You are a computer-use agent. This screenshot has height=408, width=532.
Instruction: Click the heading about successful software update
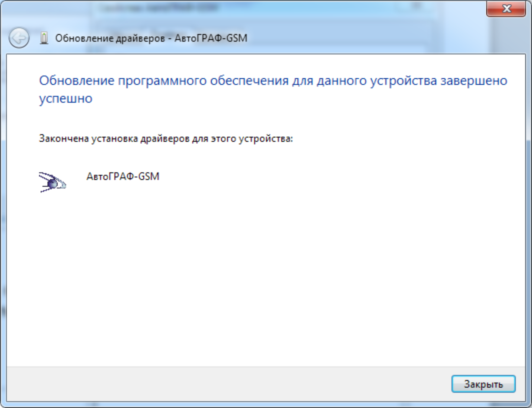point(273,89)
